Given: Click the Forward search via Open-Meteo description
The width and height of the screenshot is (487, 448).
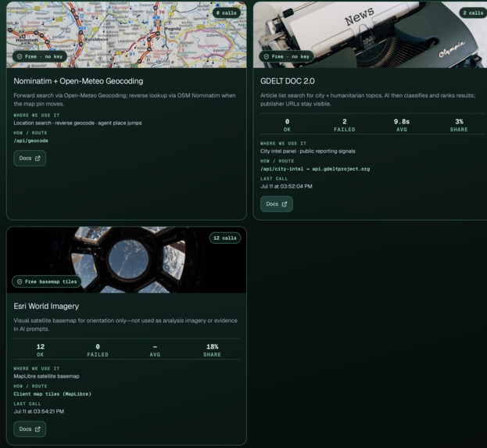Looking at the screenshot, I should point(124,99).
